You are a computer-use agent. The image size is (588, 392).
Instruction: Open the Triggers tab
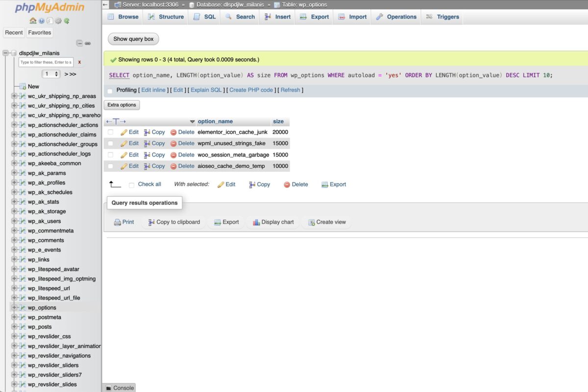pyautogui.click(x=442, y=17)
